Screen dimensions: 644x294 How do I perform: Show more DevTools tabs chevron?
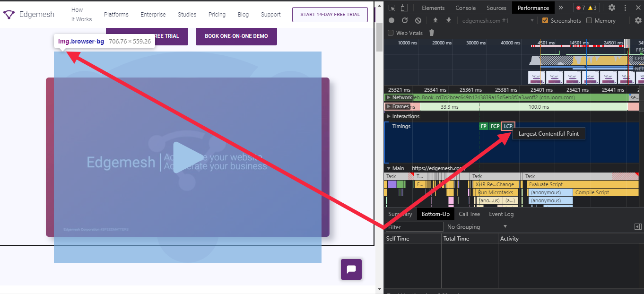tap(561, 8)
